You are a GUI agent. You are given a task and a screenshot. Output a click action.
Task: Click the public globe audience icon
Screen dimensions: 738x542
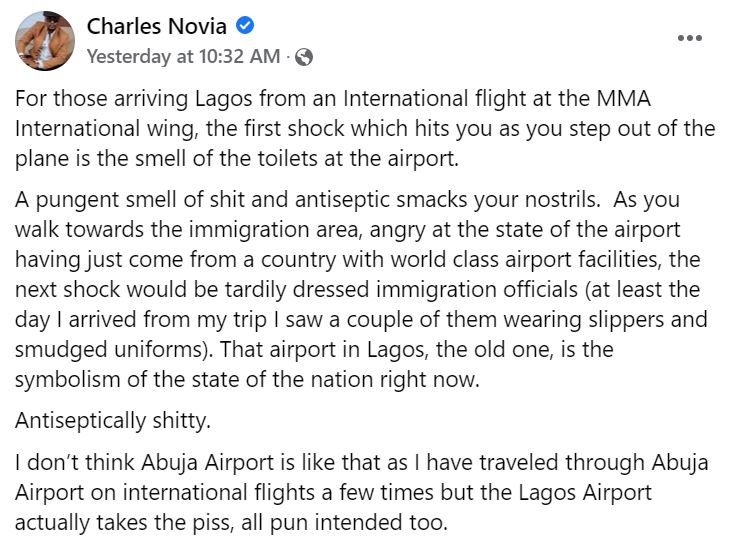click(x=305, y=57)
